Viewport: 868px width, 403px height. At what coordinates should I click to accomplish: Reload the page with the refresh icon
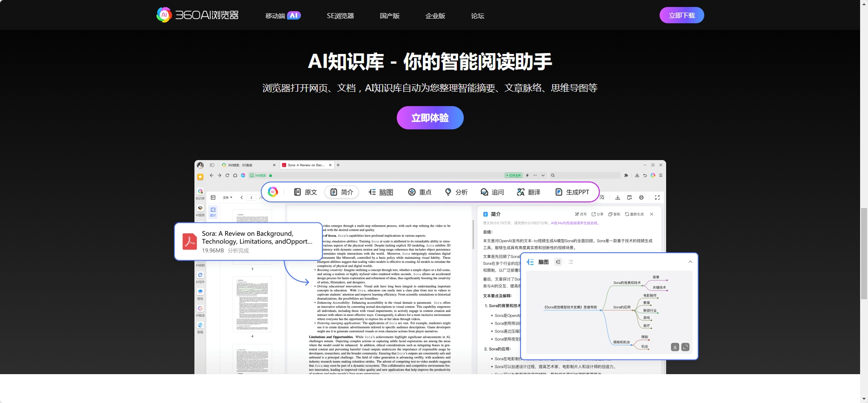(x=227, y=175)
